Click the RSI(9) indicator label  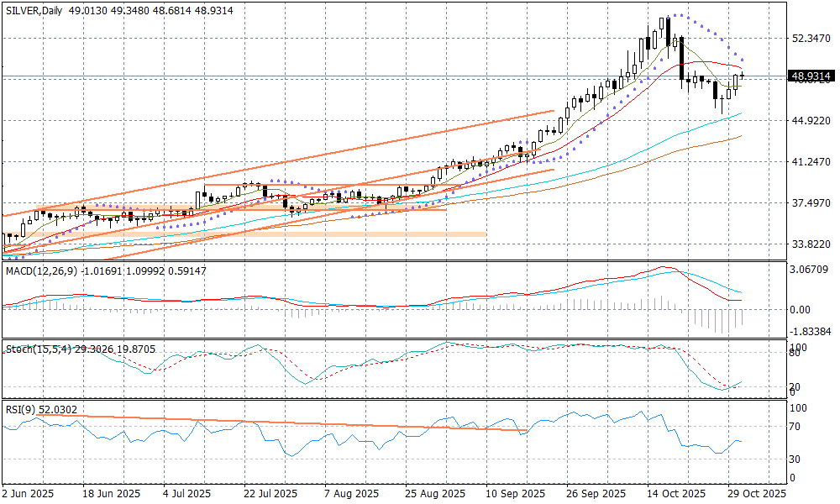click(x=23, y=409)
